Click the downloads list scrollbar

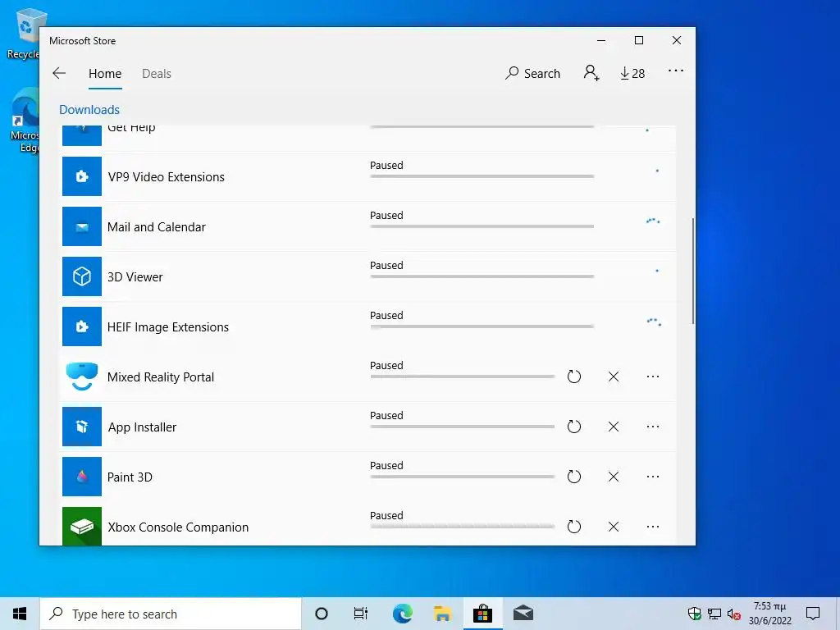pos(692,271)
